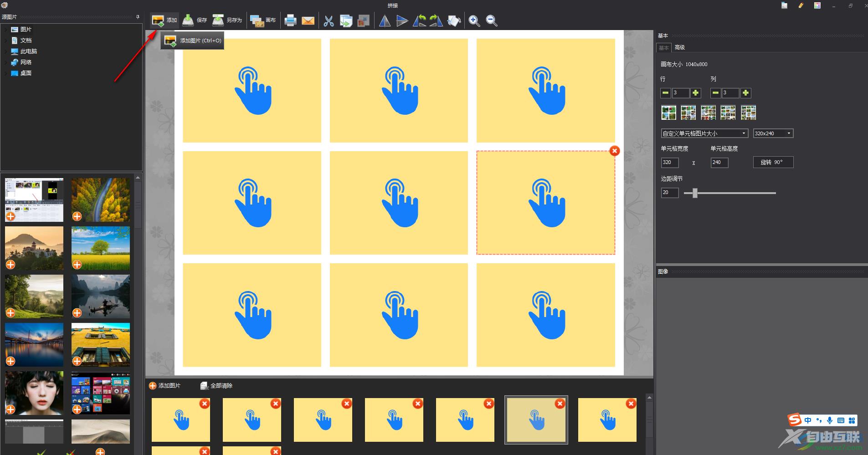Click up arrow of source thumbnails scrollbar

[x=138, y=177]
